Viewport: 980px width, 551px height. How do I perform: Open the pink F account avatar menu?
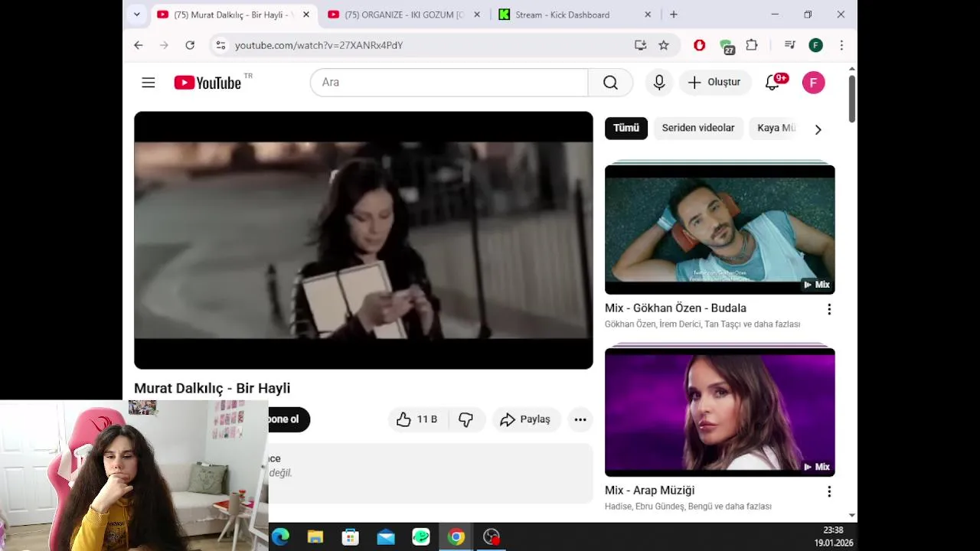point(813,83)
